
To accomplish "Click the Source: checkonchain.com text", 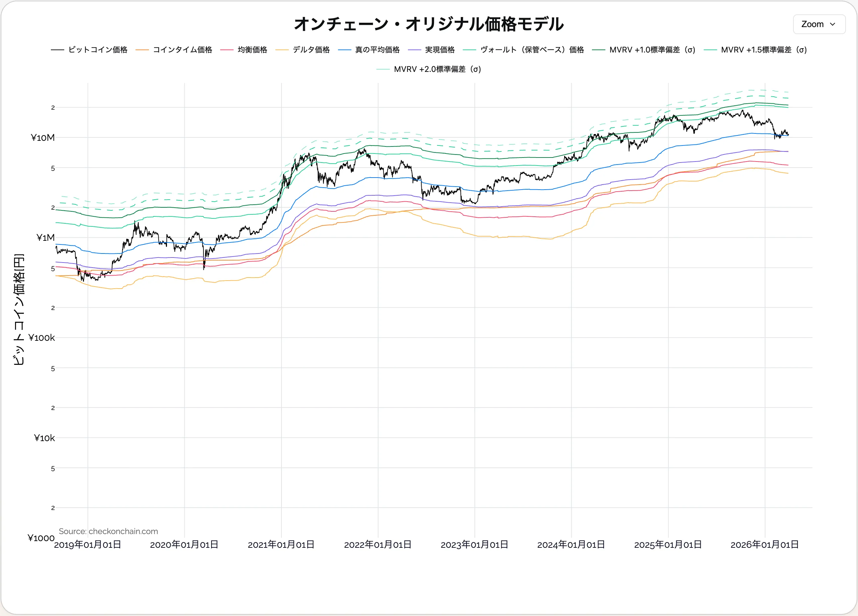I will [x=108, y=531].
